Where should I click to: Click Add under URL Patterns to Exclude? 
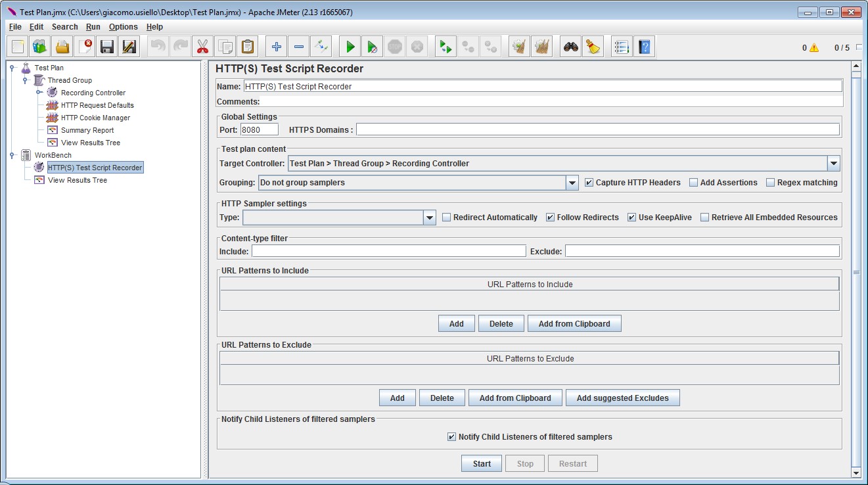[398, 398]
